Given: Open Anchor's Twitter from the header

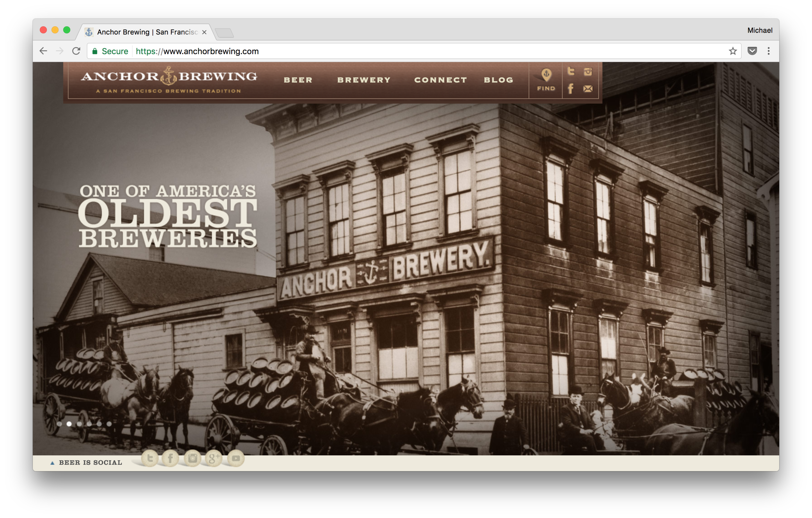Looking at the screenshot, I should pos(571,71).
